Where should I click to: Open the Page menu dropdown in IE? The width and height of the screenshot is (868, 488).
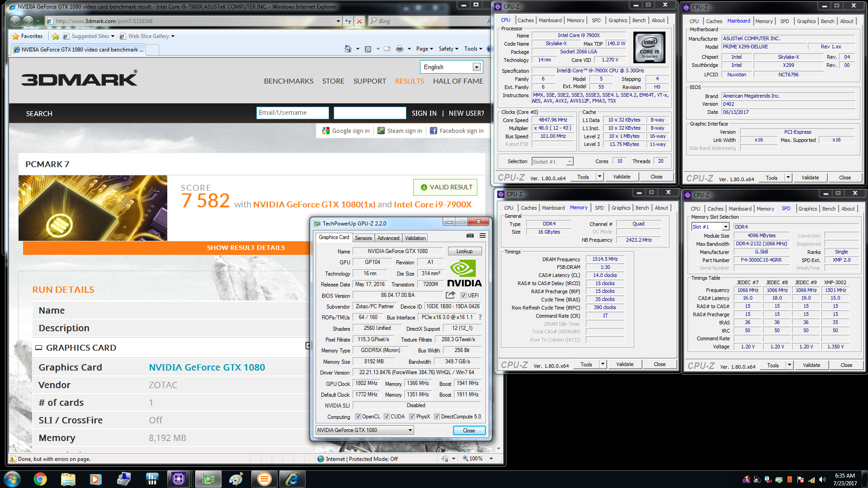(425, 49)
